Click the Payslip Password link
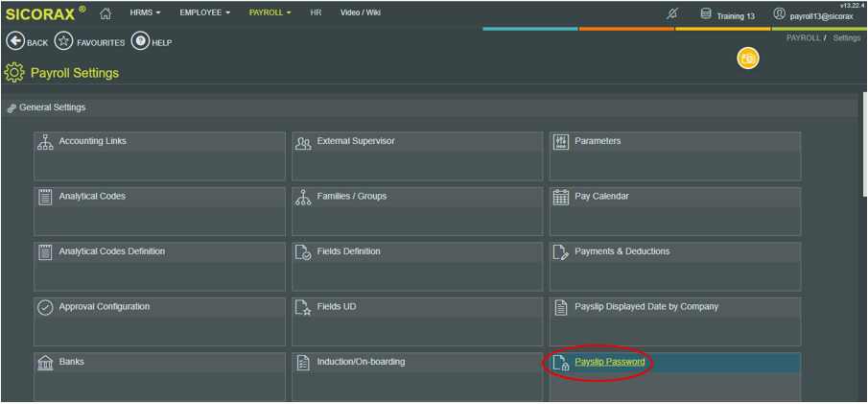Screen dimensions: 868x404 609,362
